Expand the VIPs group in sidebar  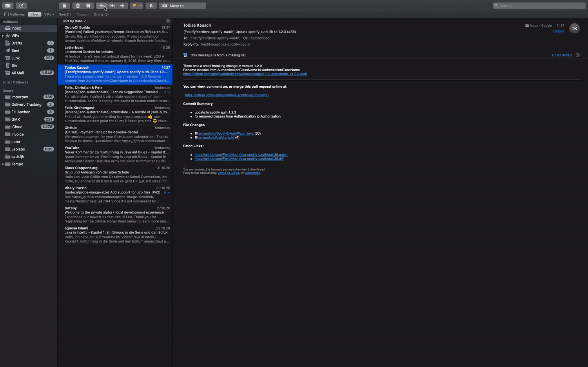(x=3, y=36)
